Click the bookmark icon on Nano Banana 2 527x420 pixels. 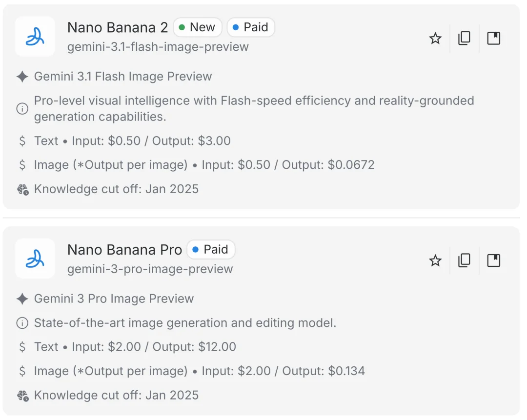[x=493, y=38]
